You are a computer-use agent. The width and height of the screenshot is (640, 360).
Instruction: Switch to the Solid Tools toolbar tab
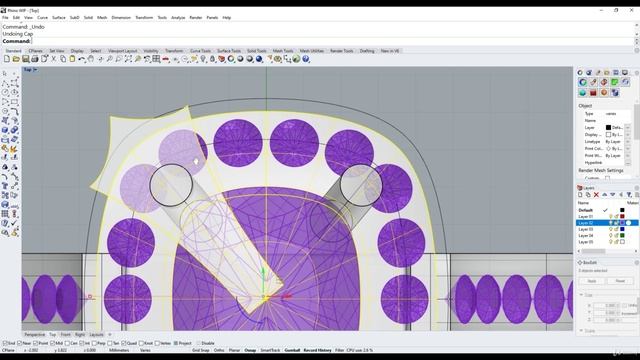click(x=256, y=51)
